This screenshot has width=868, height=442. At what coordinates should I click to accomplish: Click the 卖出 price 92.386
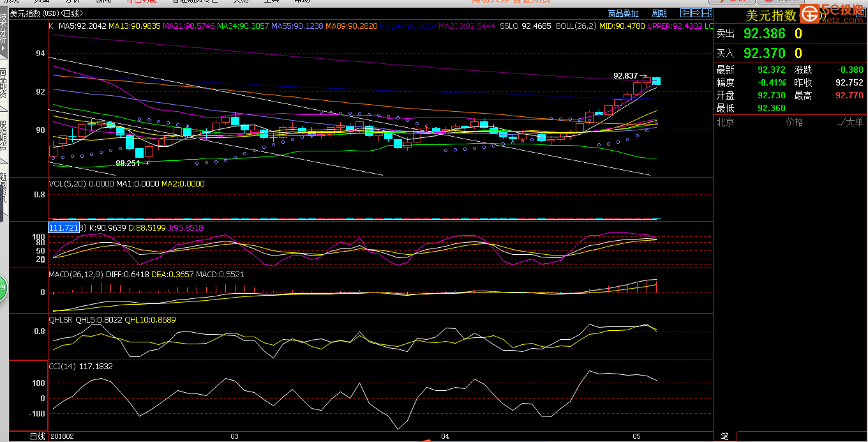pos(764,34)
